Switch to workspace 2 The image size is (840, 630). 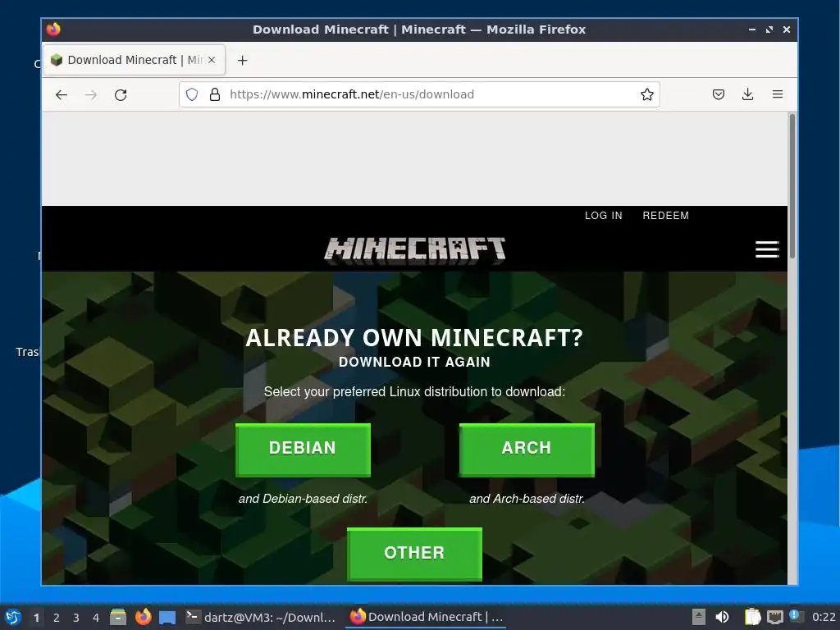point(57,618)
